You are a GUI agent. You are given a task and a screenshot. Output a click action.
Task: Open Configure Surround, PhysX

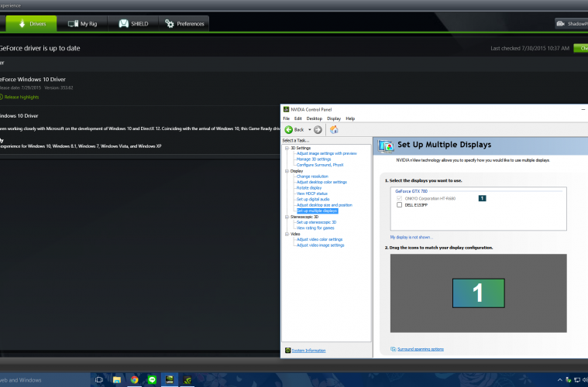click(x=320, y=165)
